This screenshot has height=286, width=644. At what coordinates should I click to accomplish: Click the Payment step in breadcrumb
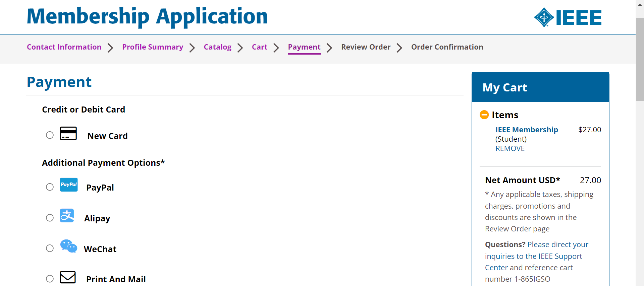(x=304, y=48)
